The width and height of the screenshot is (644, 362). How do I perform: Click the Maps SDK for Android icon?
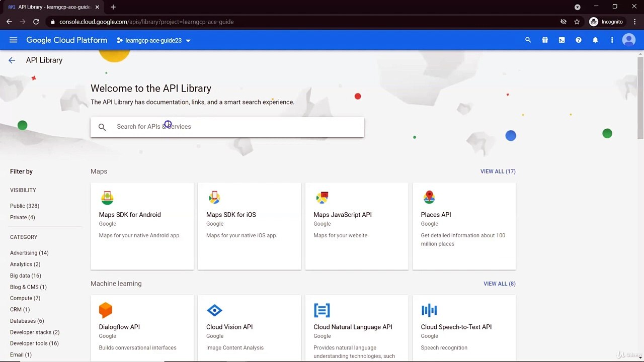(107, 198)
